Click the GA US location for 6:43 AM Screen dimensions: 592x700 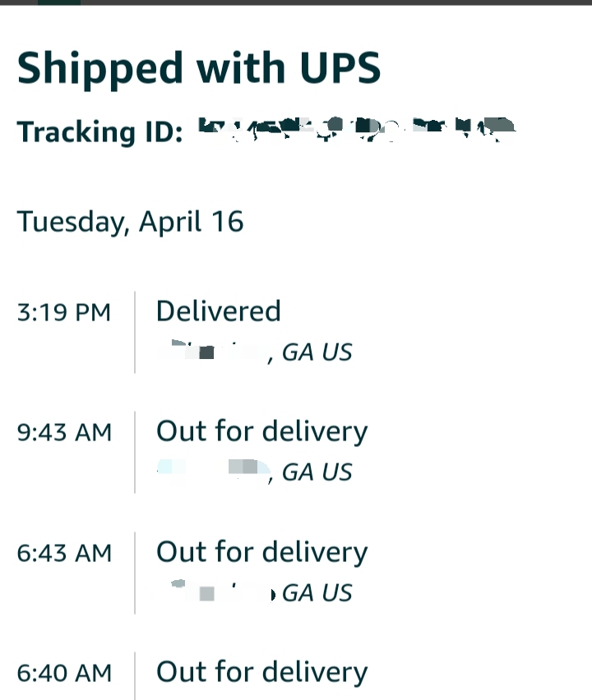317,592
